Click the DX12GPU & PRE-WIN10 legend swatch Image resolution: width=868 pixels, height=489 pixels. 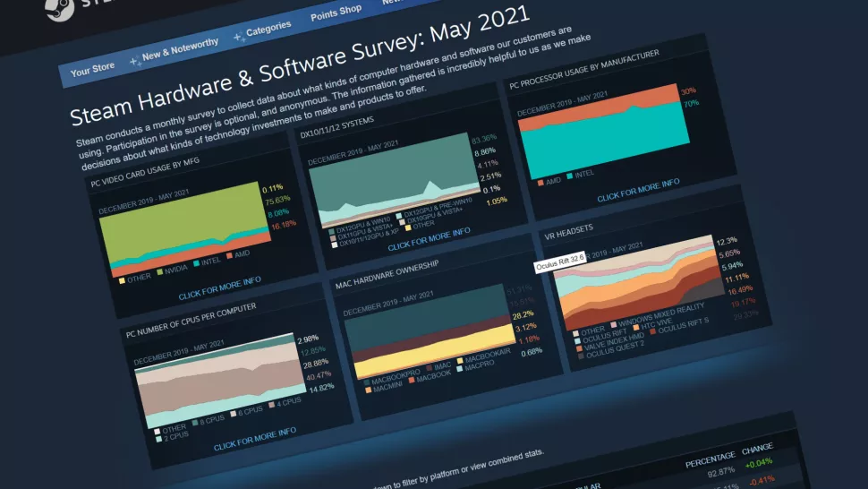pos(399,216)
